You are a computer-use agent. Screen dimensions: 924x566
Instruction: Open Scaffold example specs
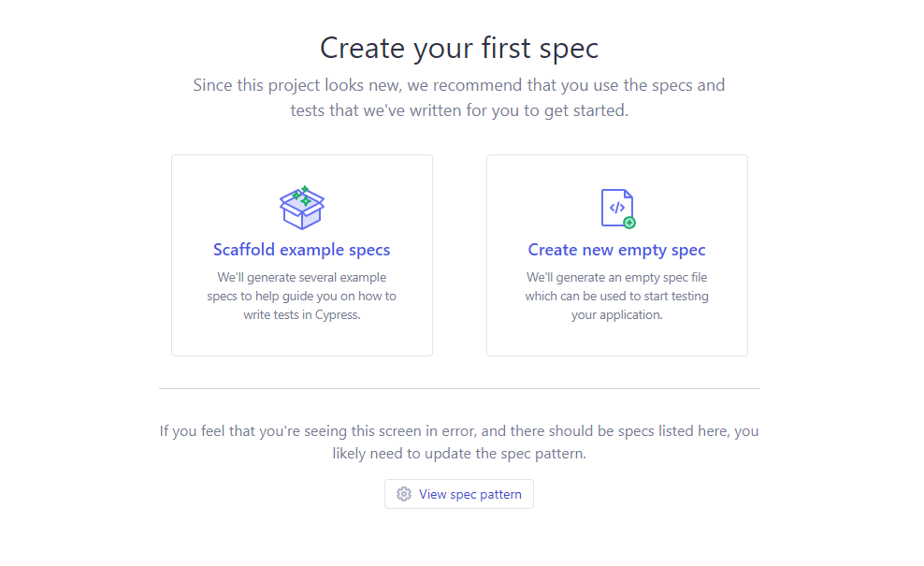coord(301,250)
